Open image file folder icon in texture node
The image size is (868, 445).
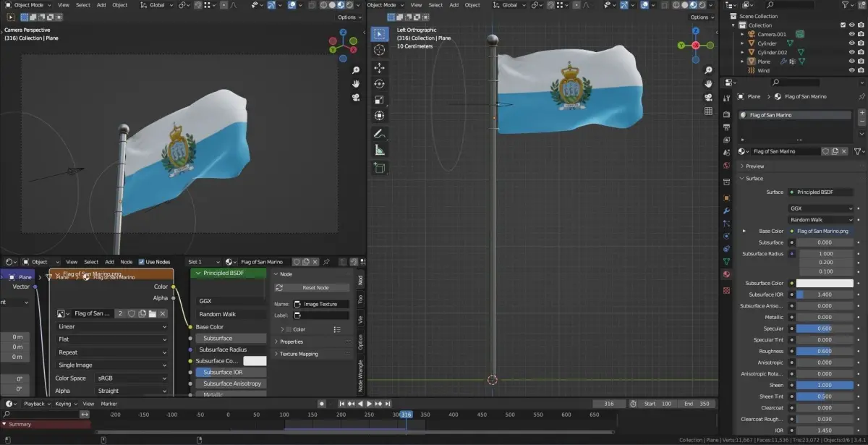click(x=153, y=313)
